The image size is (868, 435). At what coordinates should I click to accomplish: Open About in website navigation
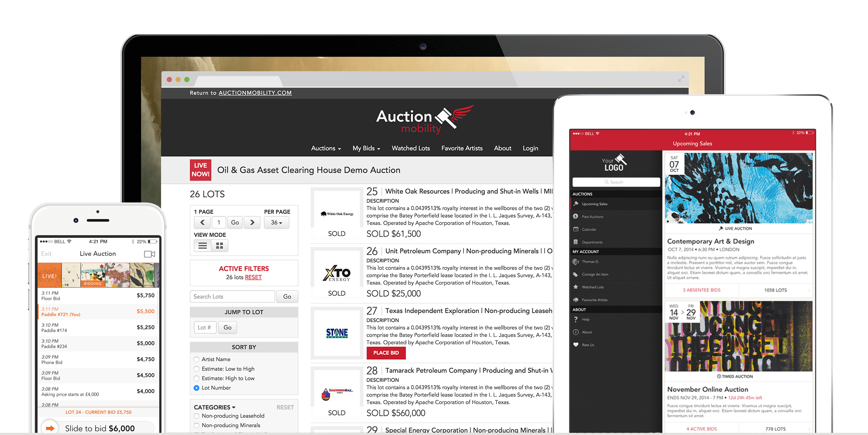(x=503, y=148)
